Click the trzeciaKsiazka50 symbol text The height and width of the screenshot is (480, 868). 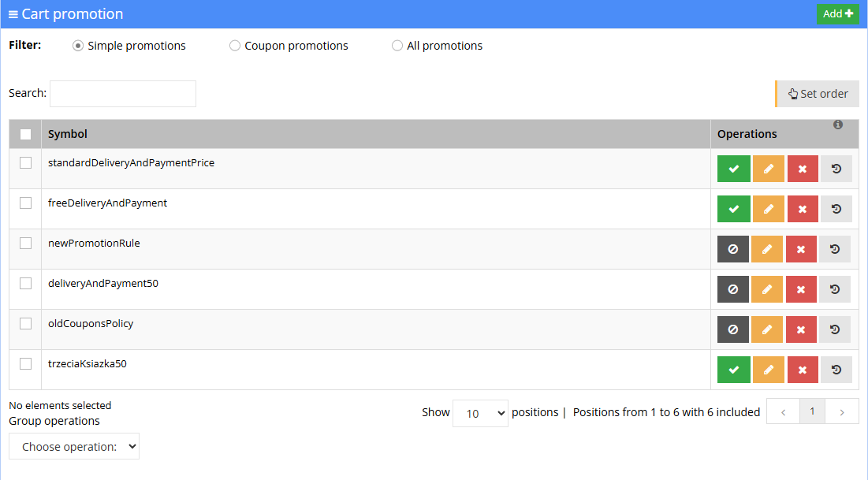(x=88, y=363)
